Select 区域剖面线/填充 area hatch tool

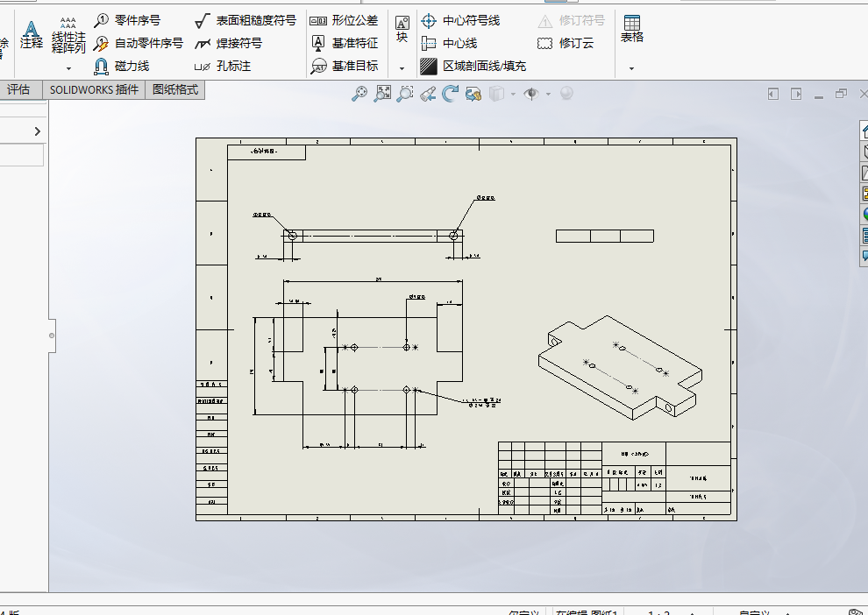(473, 66)
